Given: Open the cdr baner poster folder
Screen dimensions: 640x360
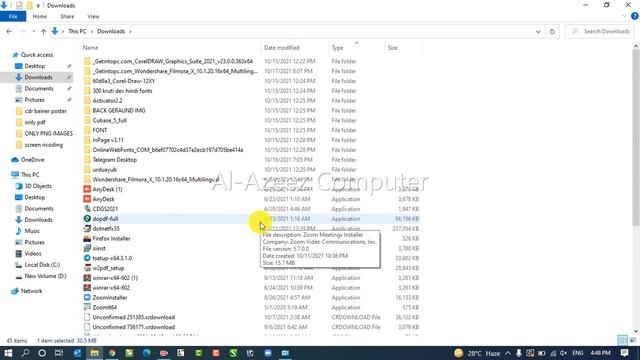Looking at the screenshot, I should pyautogui.click(x=45, y=111).
